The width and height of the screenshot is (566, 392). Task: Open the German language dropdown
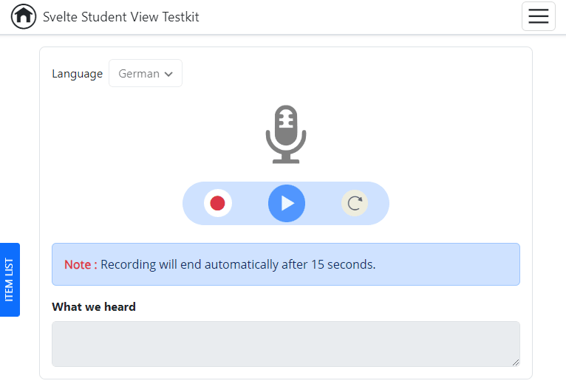tap(146, 74)
